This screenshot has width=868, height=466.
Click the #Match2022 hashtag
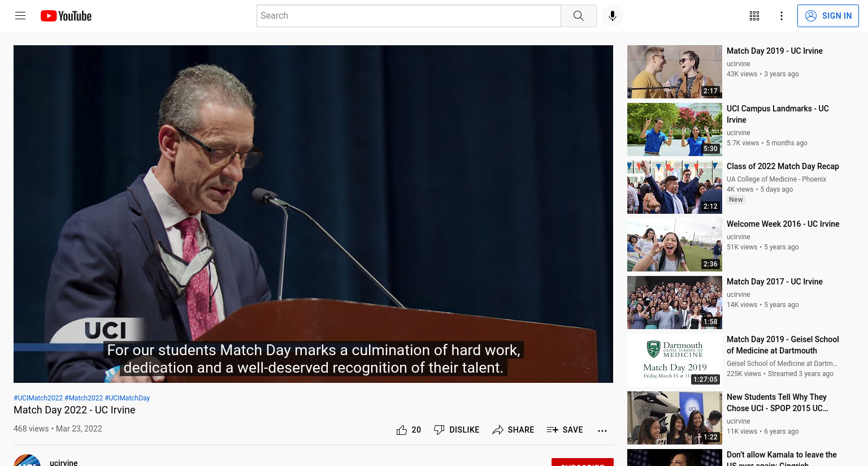[84, 398]
